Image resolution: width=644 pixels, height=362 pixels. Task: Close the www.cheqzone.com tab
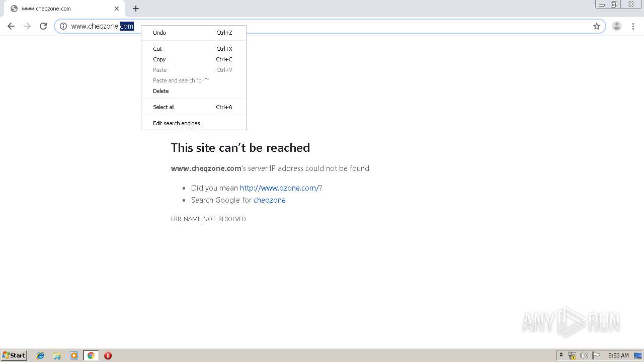coord(117,9)
